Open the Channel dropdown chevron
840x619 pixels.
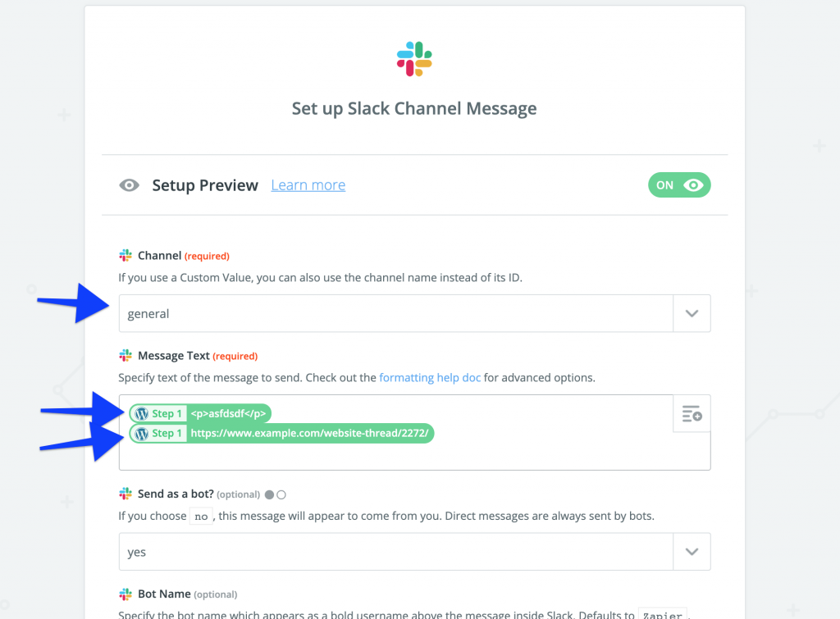click(692, 313)
